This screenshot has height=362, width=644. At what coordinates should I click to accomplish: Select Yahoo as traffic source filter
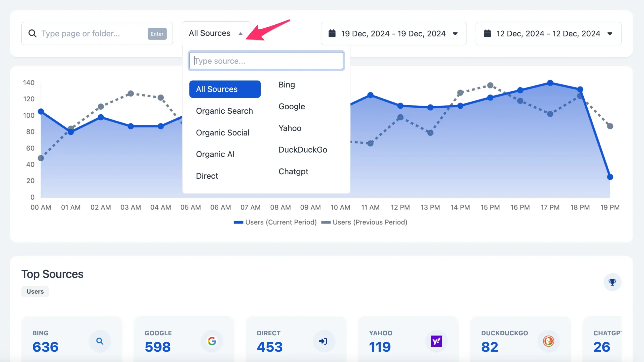coord(290,128)
